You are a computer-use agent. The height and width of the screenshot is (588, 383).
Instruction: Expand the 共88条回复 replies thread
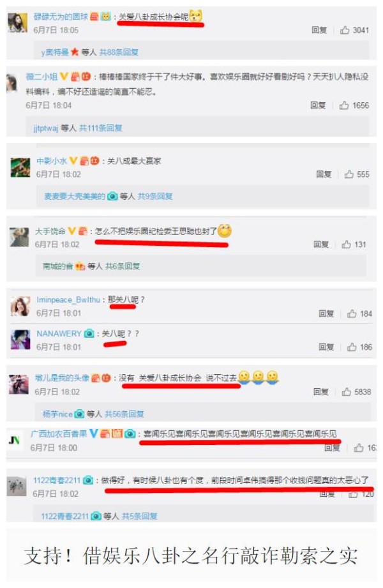point(119,52)
